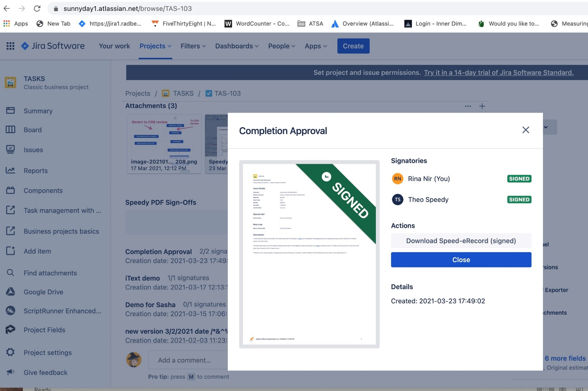Open the Board view in the sidebar

[x=32, y=130]
